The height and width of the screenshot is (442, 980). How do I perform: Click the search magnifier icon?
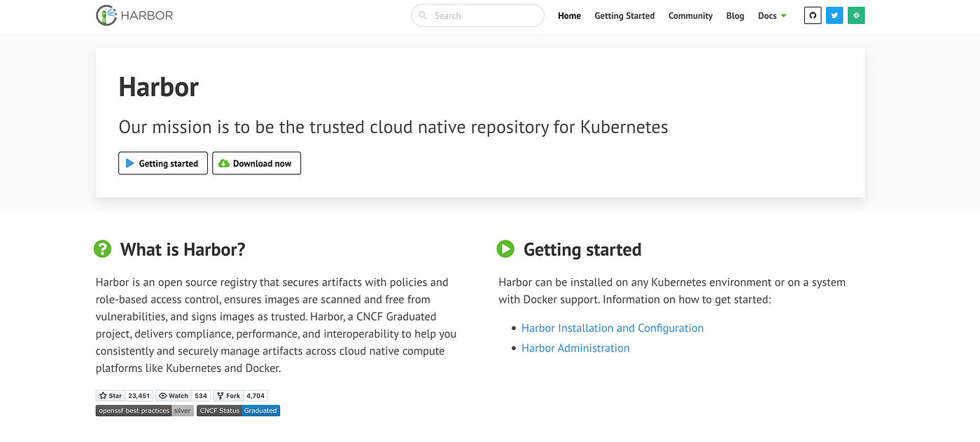point(423,15)
